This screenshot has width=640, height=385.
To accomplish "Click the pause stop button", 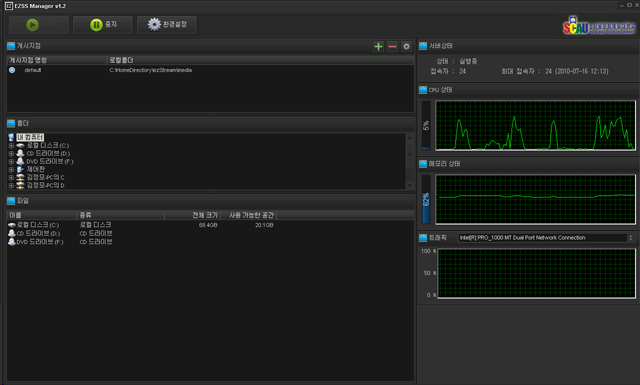I will pos(103,25).
